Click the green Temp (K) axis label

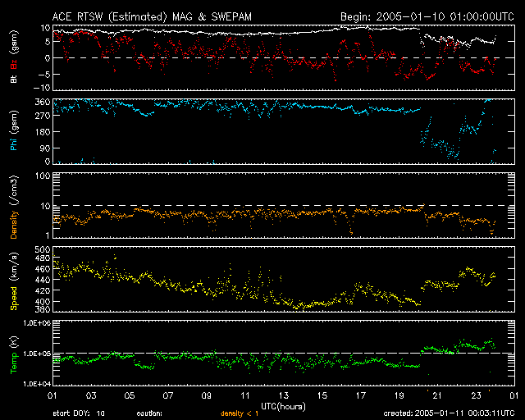(x=13, y=353)
